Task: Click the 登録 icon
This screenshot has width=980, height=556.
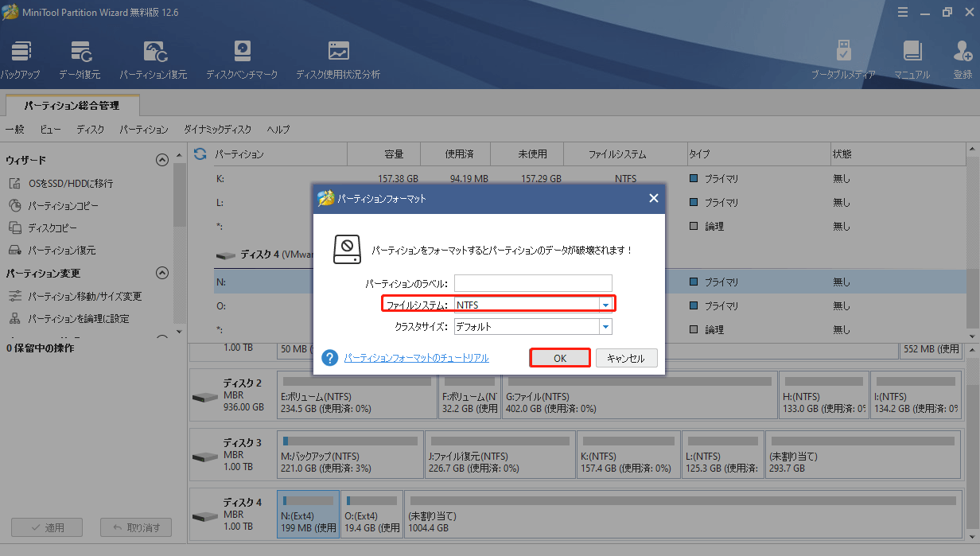Action: (x=962, y=56)
